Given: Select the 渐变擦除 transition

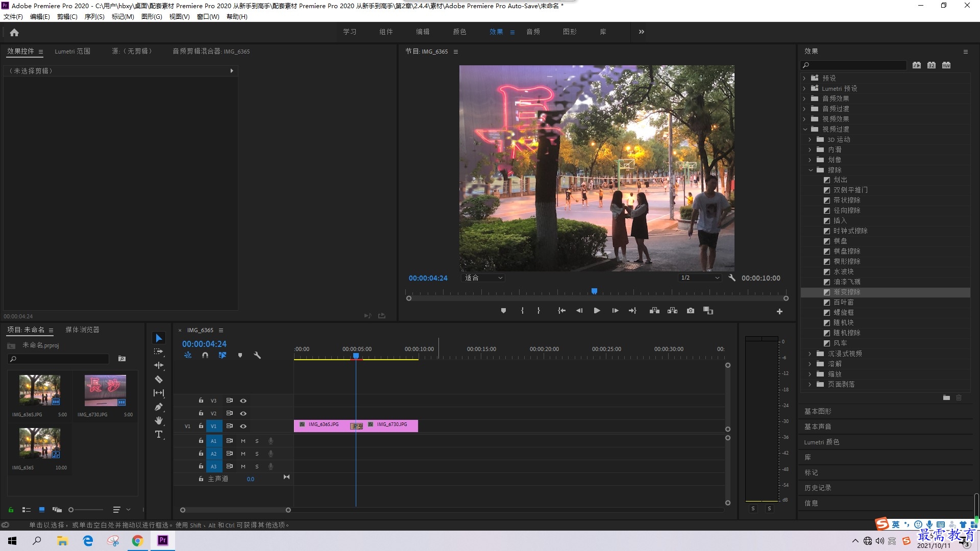Looking at the screenshot, I should coord(847,292).
